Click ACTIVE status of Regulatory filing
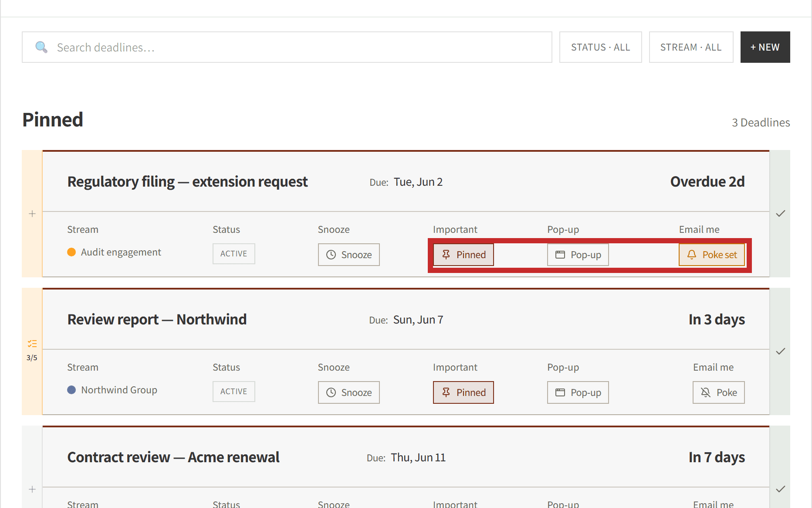Image resolution: width=812 pixels, height=508 pixels. (233, 254)
